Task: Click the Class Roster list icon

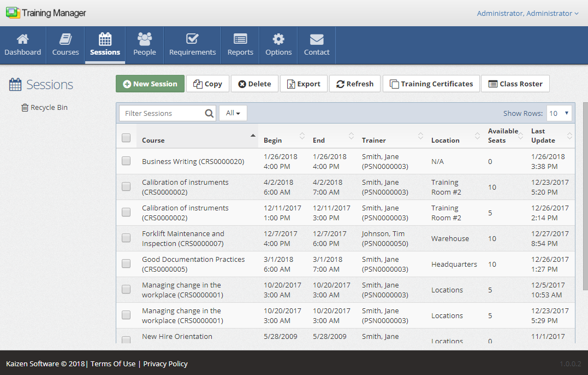Action: click(493, 84)
